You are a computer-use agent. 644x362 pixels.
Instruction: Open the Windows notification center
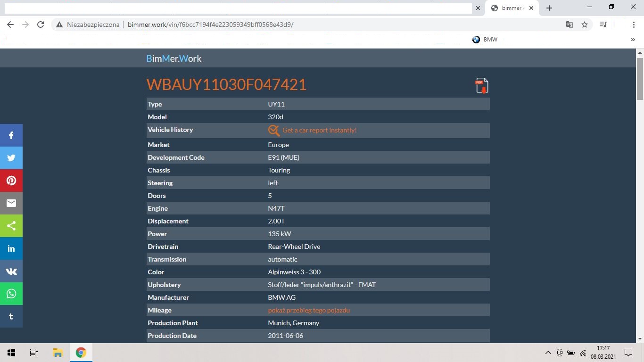point(628,353)
